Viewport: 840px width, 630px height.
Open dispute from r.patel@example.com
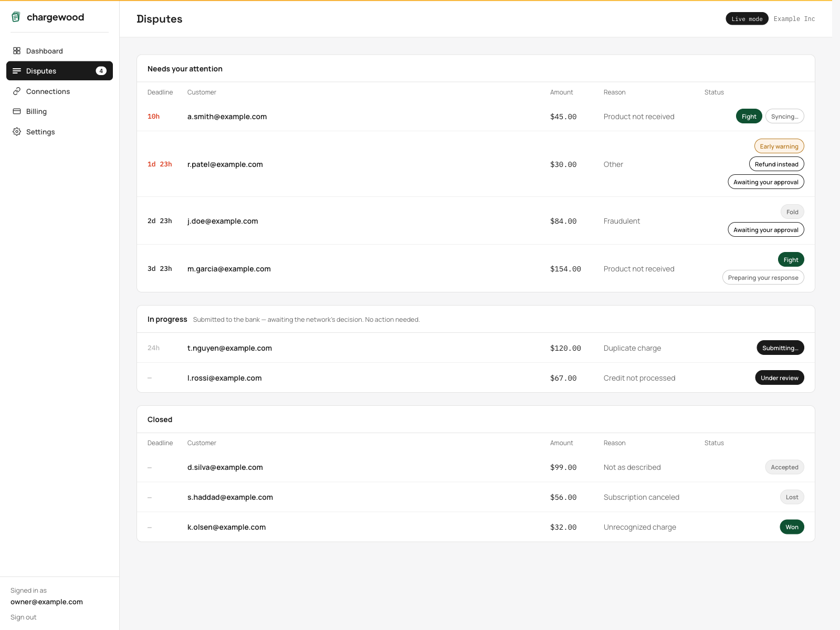pos(476,164)
